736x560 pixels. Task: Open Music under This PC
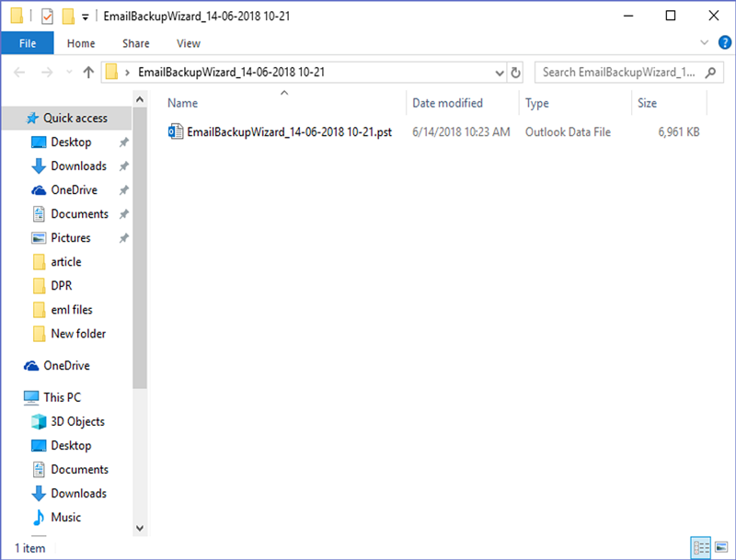pos(65,517)
